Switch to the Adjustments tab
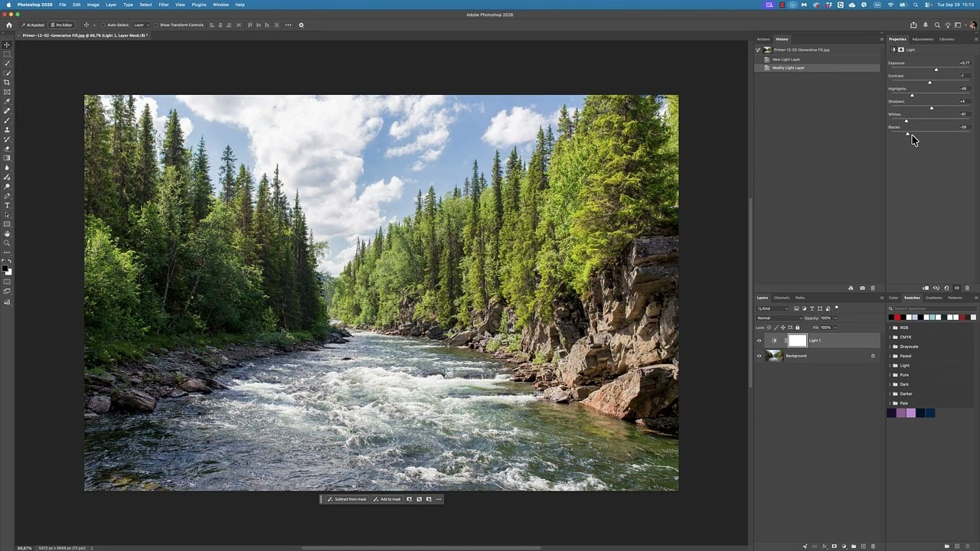This screenshot has width=980, height=551. (923, 39)
